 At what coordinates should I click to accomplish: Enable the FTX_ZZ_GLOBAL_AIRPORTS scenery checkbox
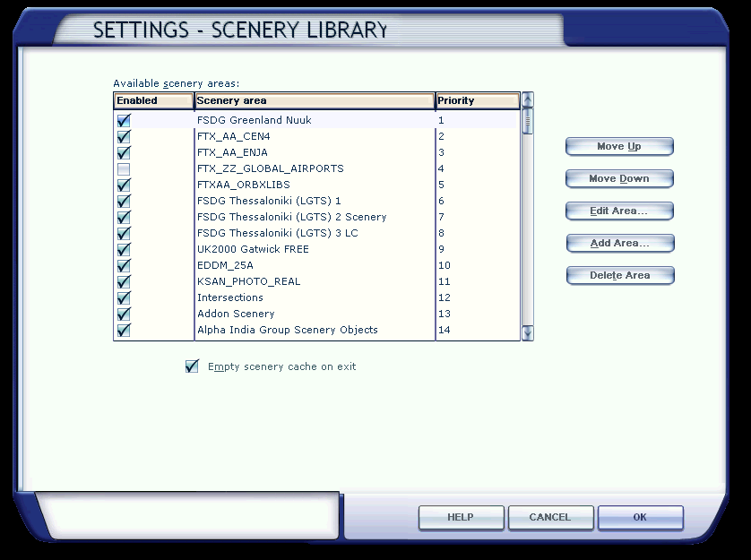coord(124,168)
